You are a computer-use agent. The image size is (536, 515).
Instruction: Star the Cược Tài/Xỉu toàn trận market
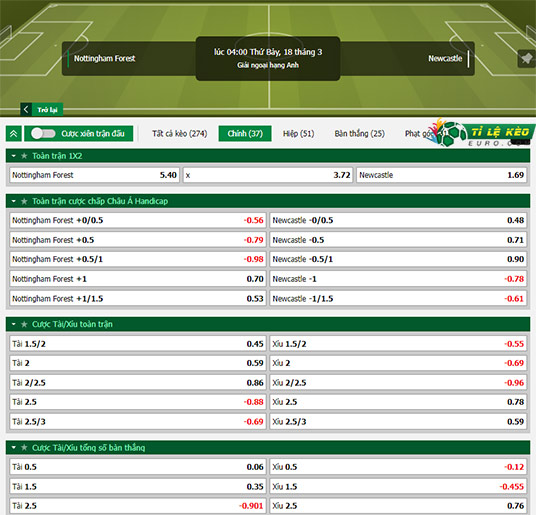(24, 324)
